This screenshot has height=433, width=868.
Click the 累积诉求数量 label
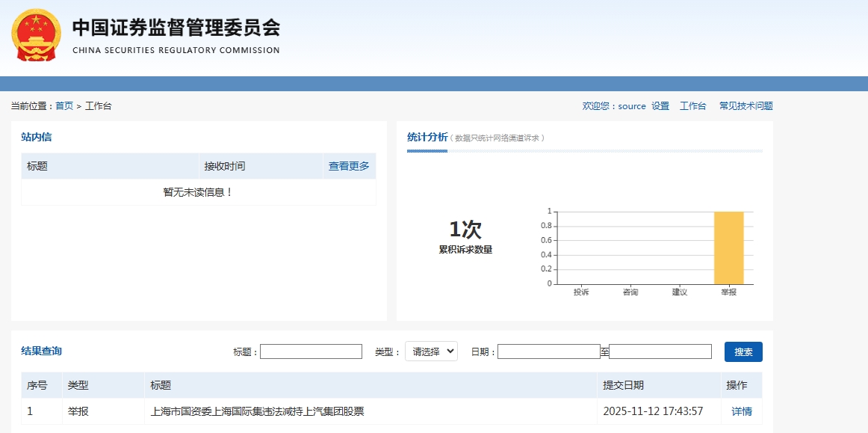(x=465, y=250)
